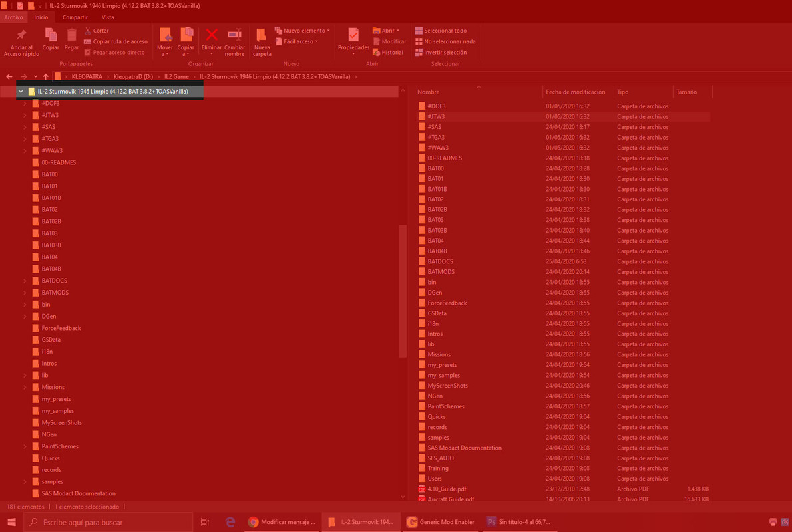The width and height of the screenshot is (792, 532).
Task: Click the navigation pane vertical scrollbar
Action: point(403,291)
